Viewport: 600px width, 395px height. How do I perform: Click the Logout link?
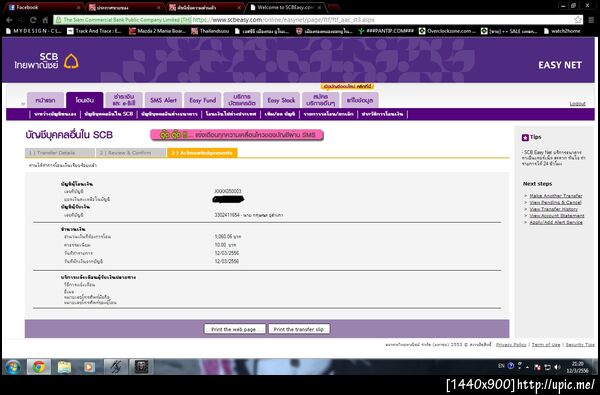[577, 104]
